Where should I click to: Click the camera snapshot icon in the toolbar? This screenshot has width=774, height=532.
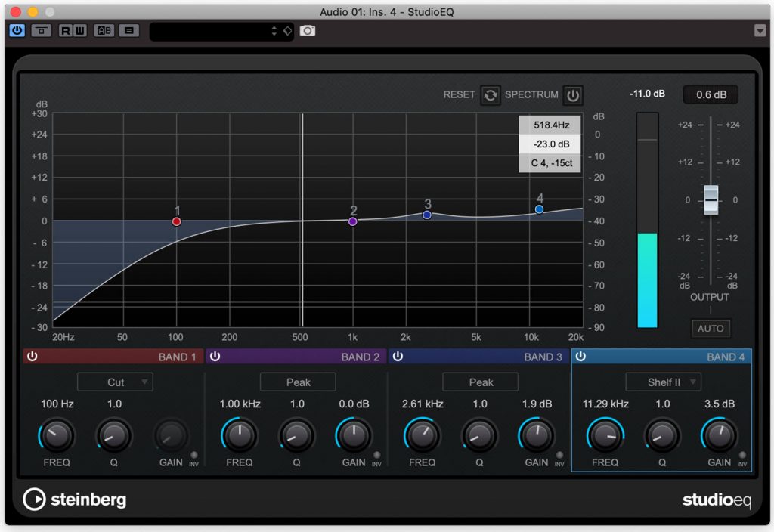[x=308, y=31]
